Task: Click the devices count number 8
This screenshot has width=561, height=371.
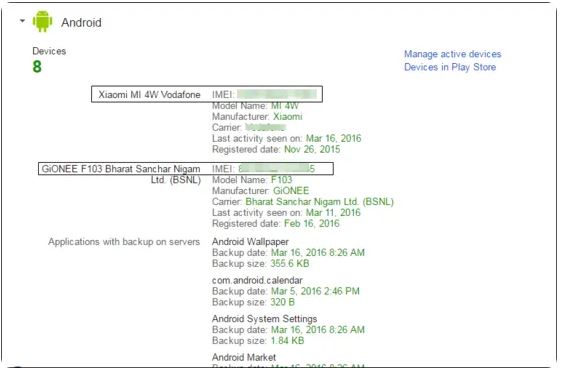Action: coord(37,67)
